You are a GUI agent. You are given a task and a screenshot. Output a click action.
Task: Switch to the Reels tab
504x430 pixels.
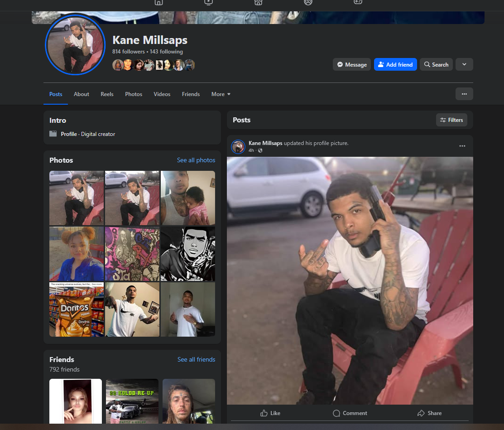tap(107, 94)
